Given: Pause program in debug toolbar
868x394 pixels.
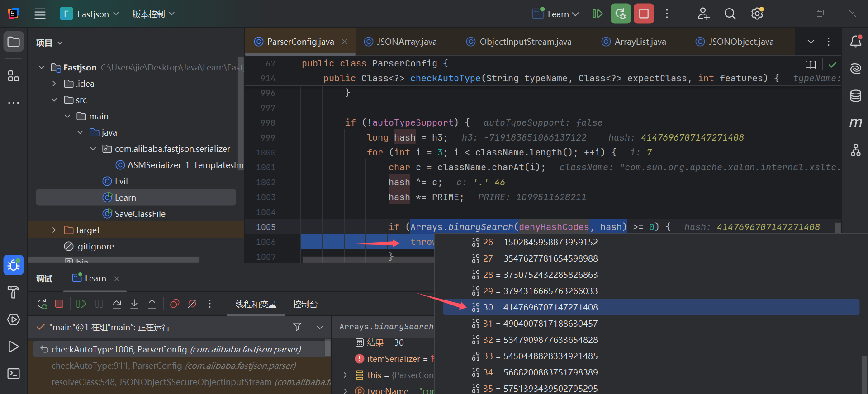Looking at the screenshot, I should pyautogui.click(x=99, y=304).
